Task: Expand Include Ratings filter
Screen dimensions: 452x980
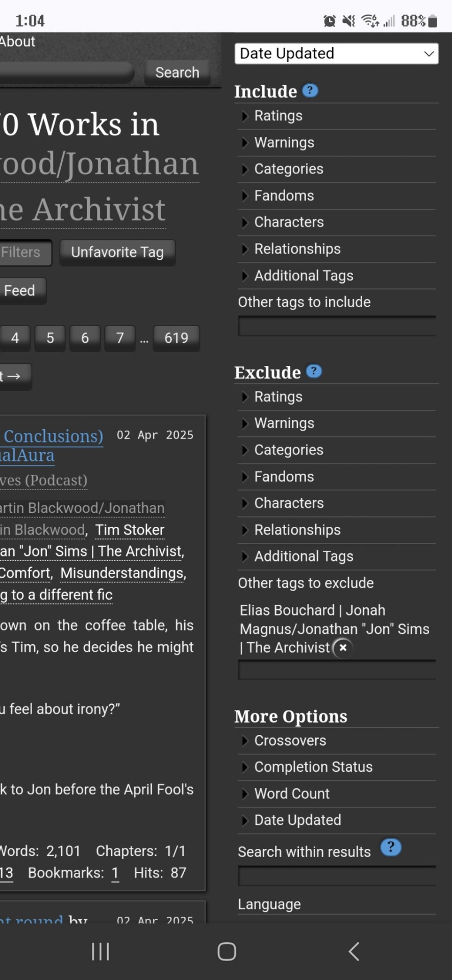Action: tap(337, 116)
